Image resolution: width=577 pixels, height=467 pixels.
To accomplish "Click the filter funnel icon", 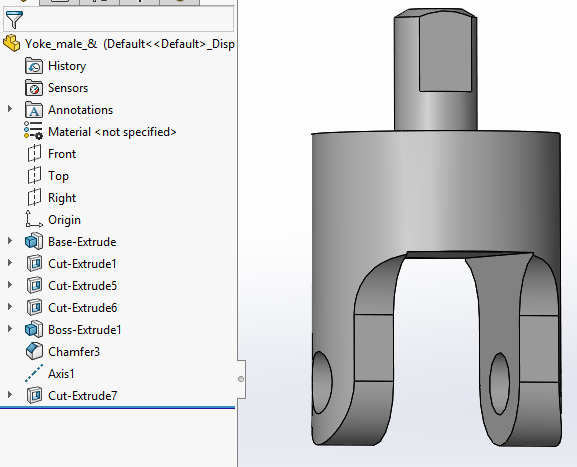I will [14, 20].
